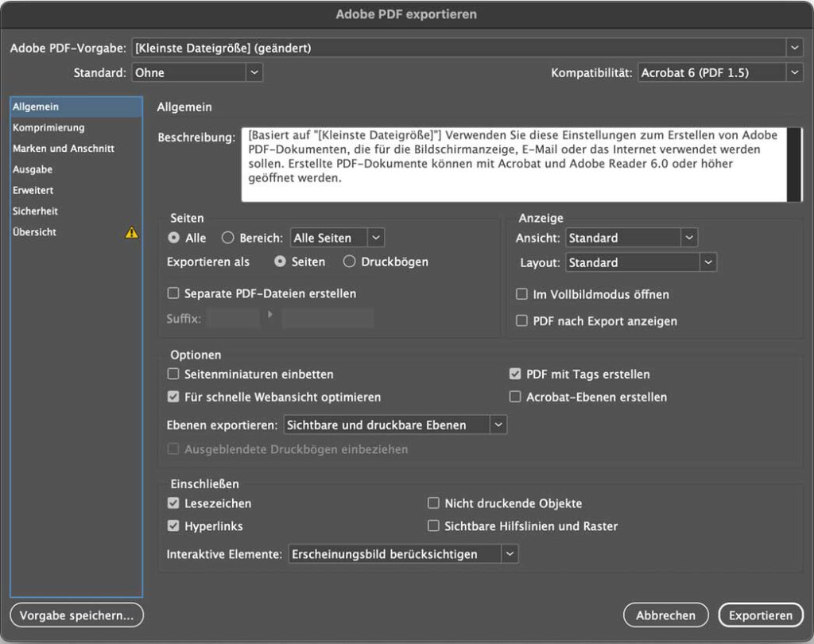Screen dimensions: 814x644
Task: Expand the Bereich Alle Seiten dropdown
Action: [x=337, y=238]
